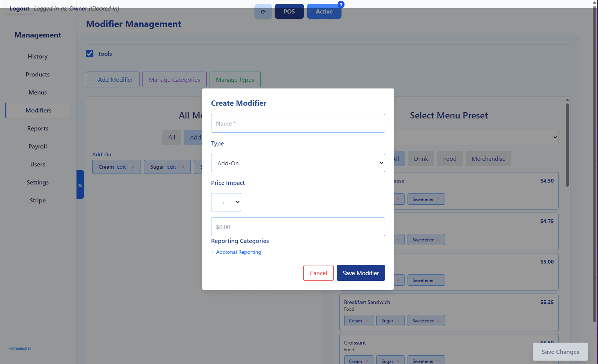Expand the Select Menu Preset dropdown

coord(475,137)
